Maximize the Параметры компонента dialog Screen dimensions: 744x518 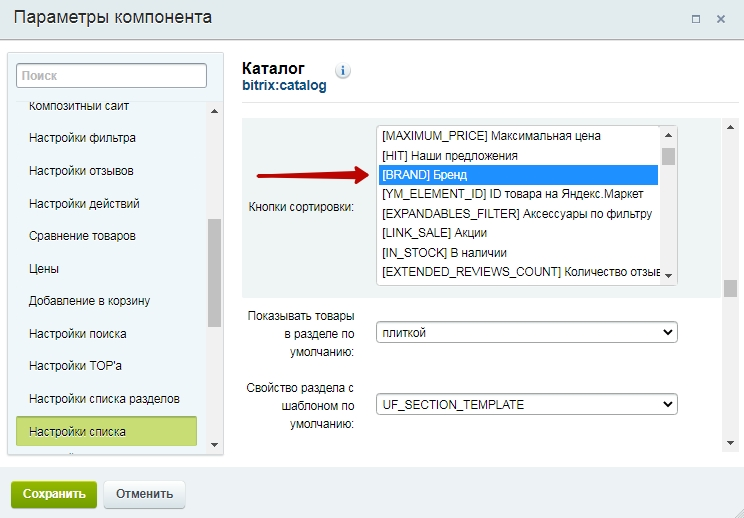[x=696, y=19]
